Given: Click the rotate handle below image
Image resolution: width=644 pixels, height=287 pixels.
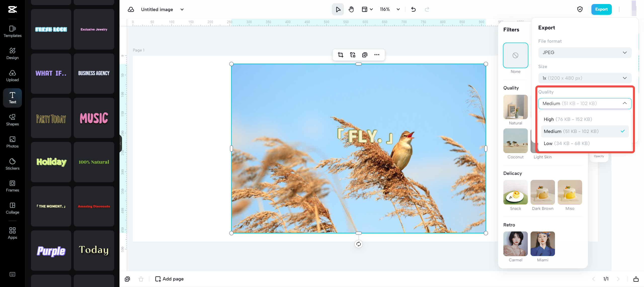Looking at the screenshot, I should 358,244.
